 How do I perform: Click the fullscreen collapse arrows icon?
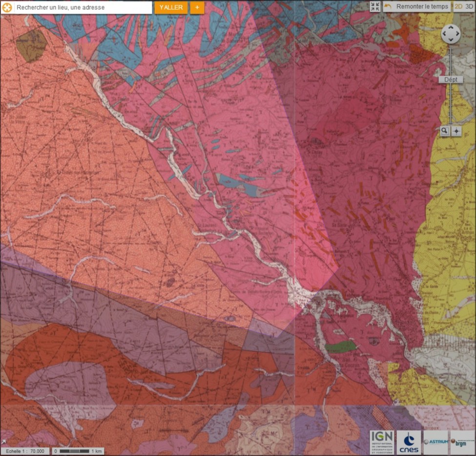(x=375, y=7)
